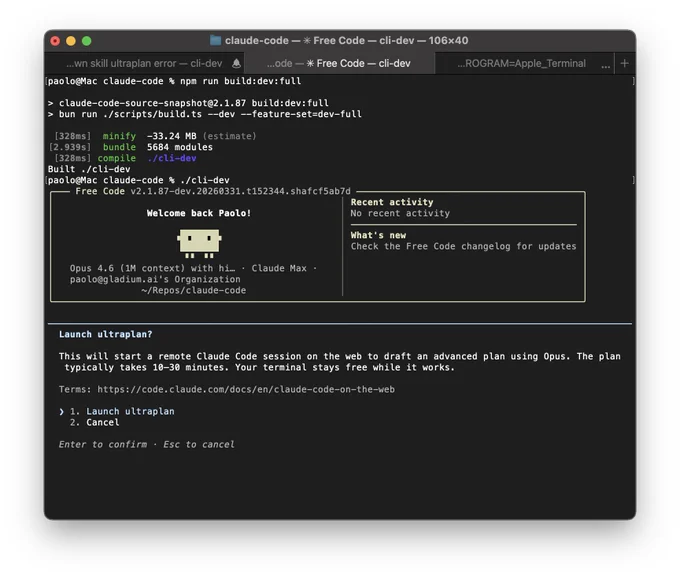Click the 'Built ./cli-dev' output line
The image size is (680, 578).
point(89,169)
